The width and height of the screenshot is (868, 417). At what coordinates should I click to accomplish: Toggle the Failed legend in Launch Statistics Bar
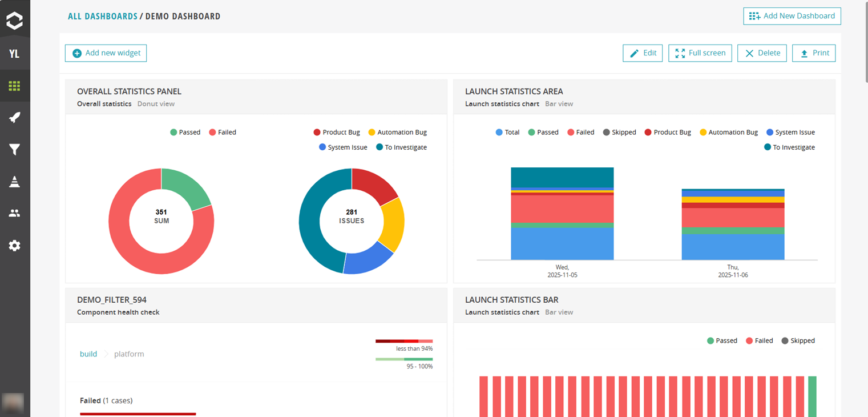(x=759, y=340)
